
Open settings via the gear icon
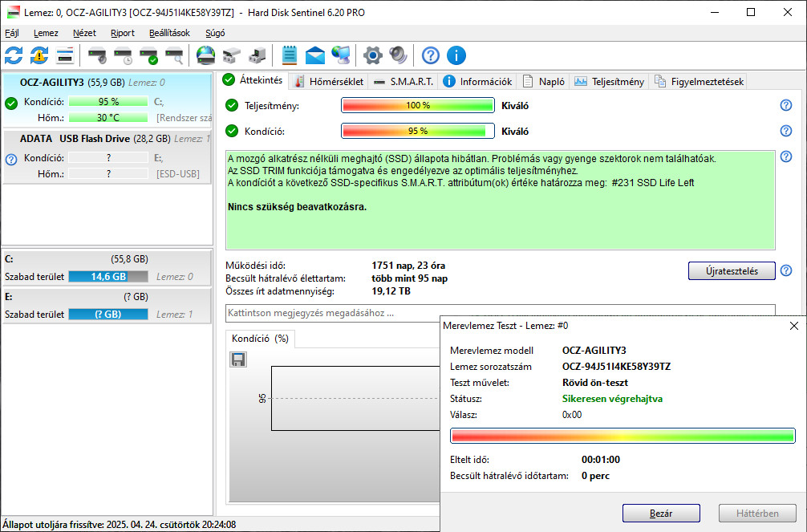(x=373, y=55)
